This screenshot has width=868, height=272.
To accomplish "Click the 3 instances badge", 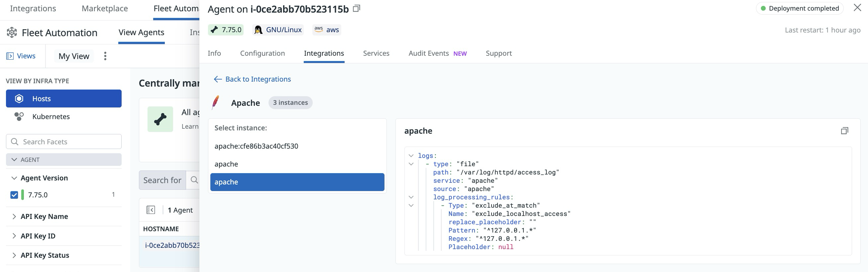I will (x=290, y=102).
